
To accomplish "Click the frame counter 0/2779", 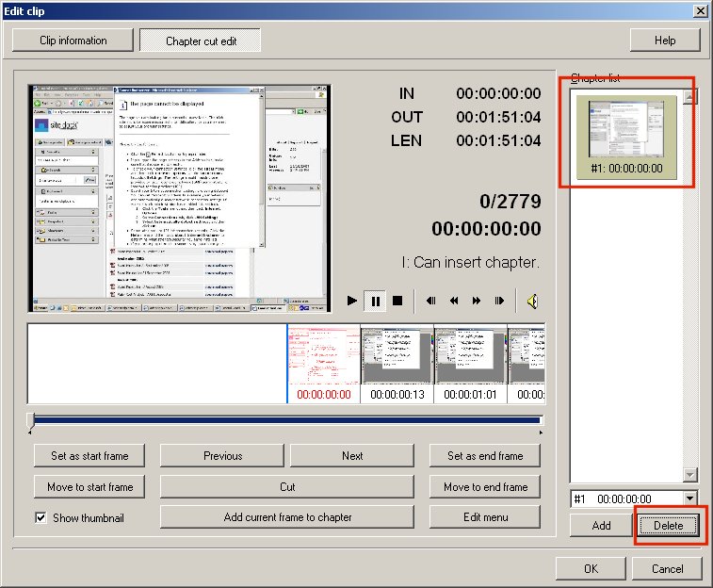I will click(x=510, y=201).
